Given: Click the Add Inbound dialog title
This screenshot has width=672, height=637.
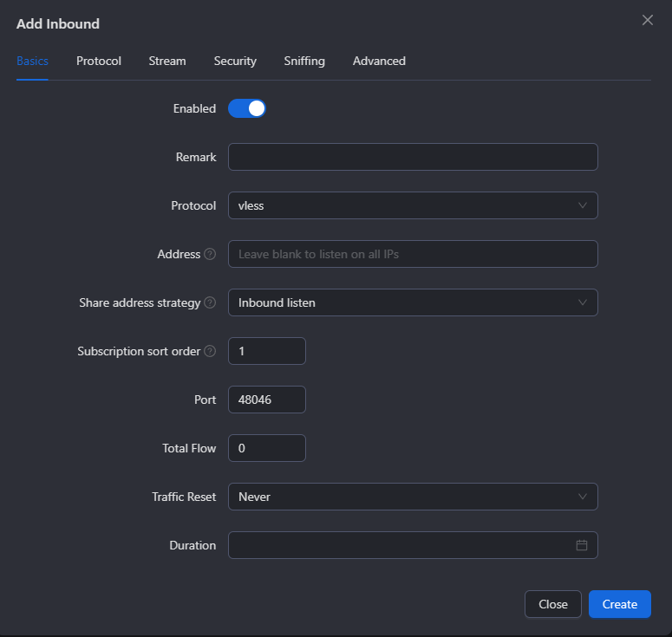Looking at the screenshot, I should [x=58, y=23].
